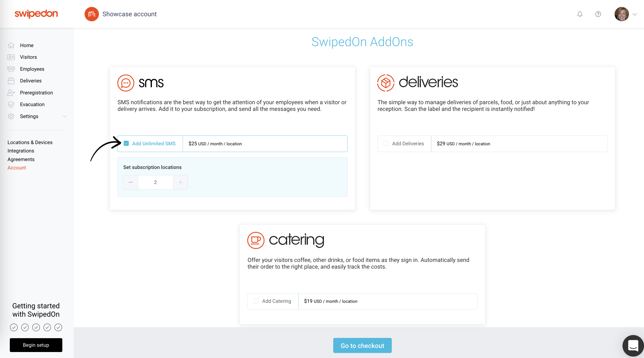Click the $25 USD / month price text
Viewport: 644px width, 358px height.
click(x=215, y=144)
